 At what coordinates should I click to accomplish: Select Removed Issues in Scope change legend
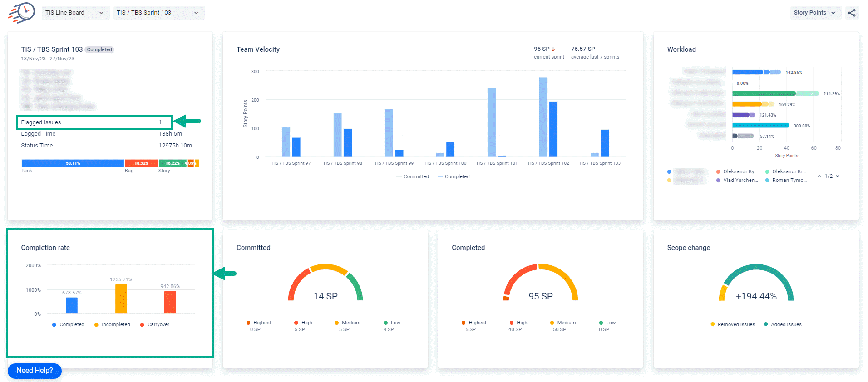(x=732, y=324)
